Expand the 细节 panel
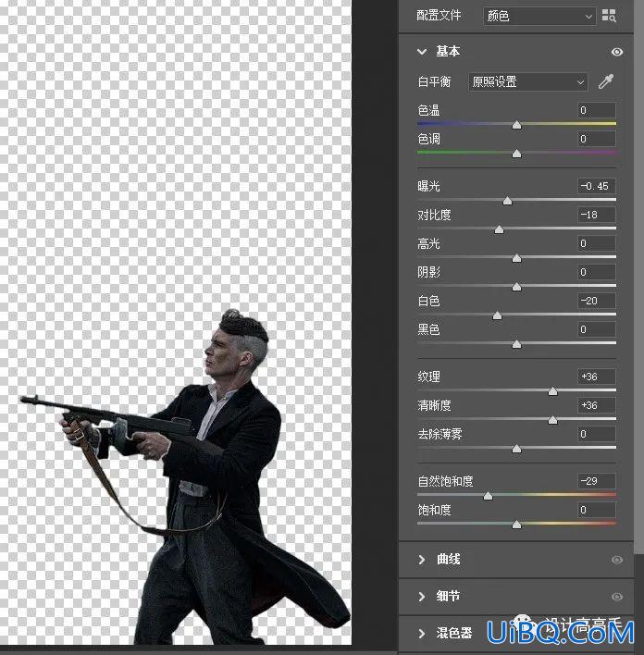 tap(422, 597)
